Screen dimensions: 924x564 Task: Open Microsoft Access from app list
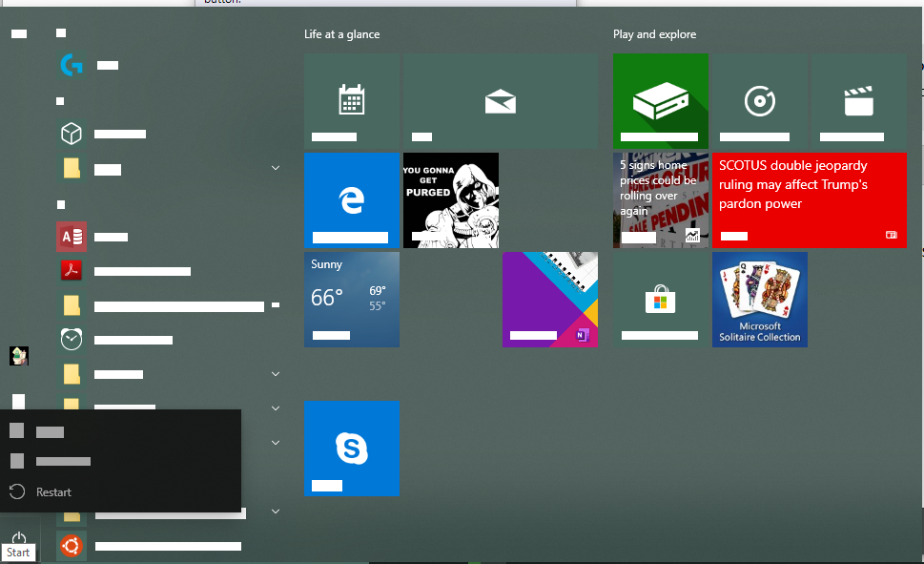[72, 238]
